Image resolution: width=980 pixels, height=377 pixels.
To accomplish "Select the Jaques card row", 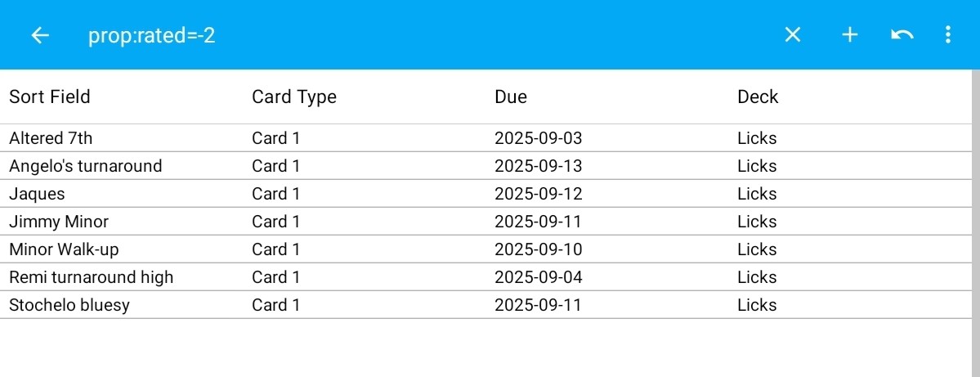I will click(37, 194).
